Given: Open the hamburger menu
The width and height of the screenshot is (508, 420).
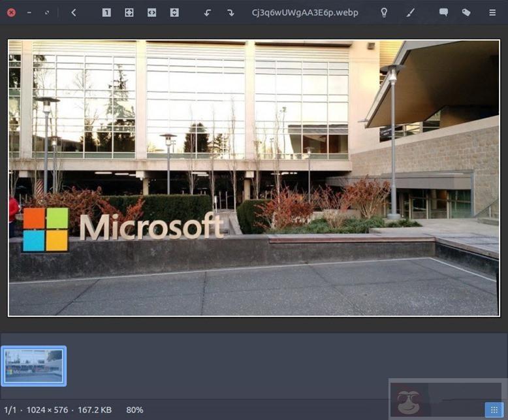Looking at the screenshot, I should (492, 12).
